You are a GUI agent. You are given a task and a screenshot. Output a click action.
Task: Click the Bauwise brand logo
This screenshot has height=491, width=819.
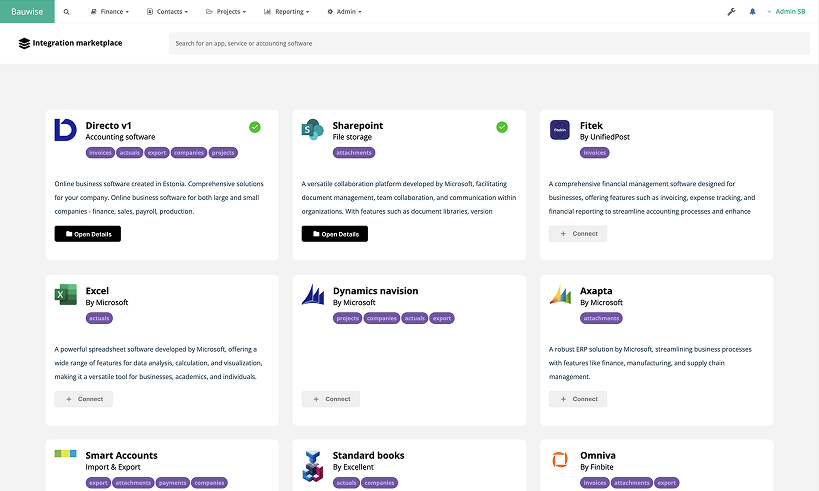(27, 12)
